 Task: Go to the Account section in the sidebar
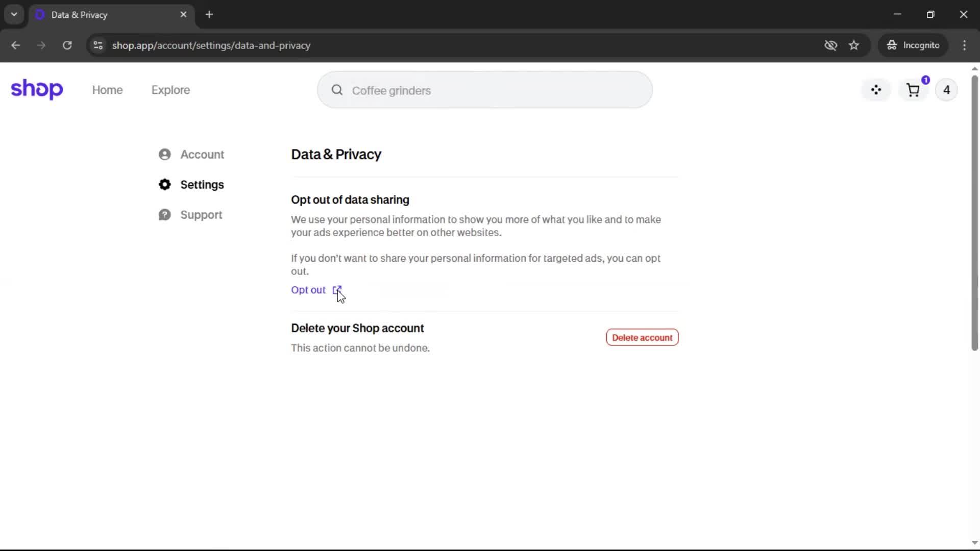pos(202,155)
